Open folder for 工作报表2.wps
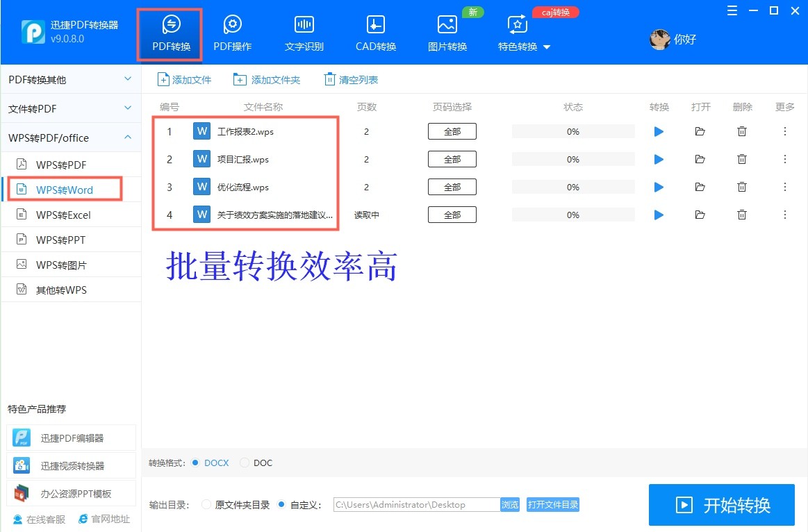Image resolution: width=808 pixels, height=532 pixels. tap(700, 131)
